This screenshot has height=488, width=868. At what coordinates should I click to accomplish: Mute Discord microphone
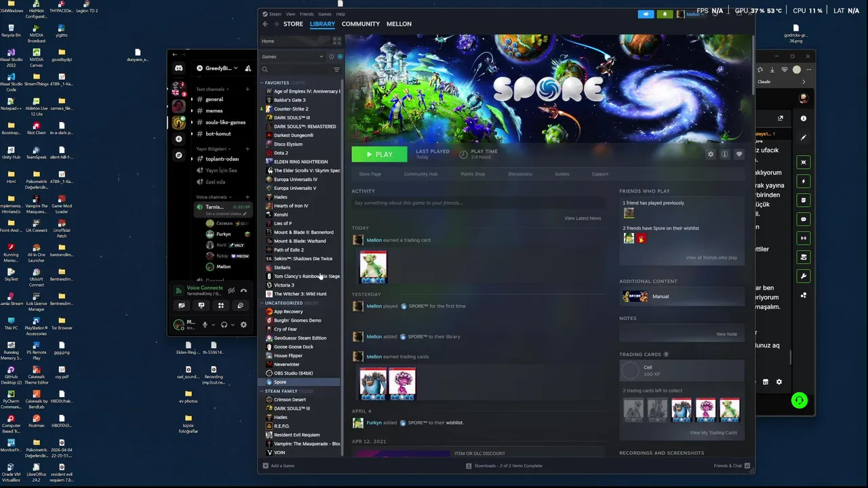click(205, 325)
